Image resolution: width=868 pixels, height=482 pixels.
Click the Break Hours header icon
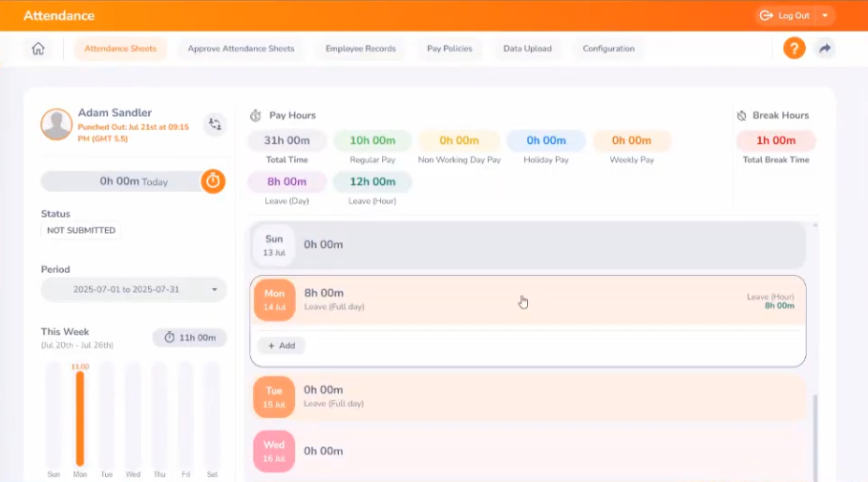click(741, 115)
